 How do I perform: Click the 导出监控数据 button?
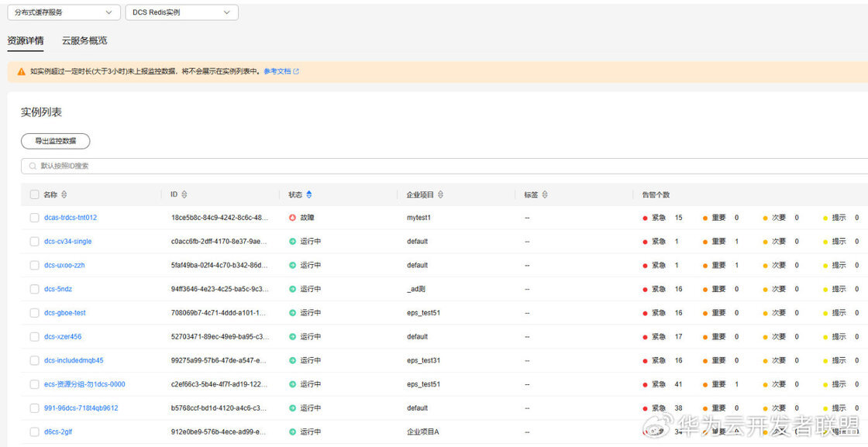coord(55,141)
